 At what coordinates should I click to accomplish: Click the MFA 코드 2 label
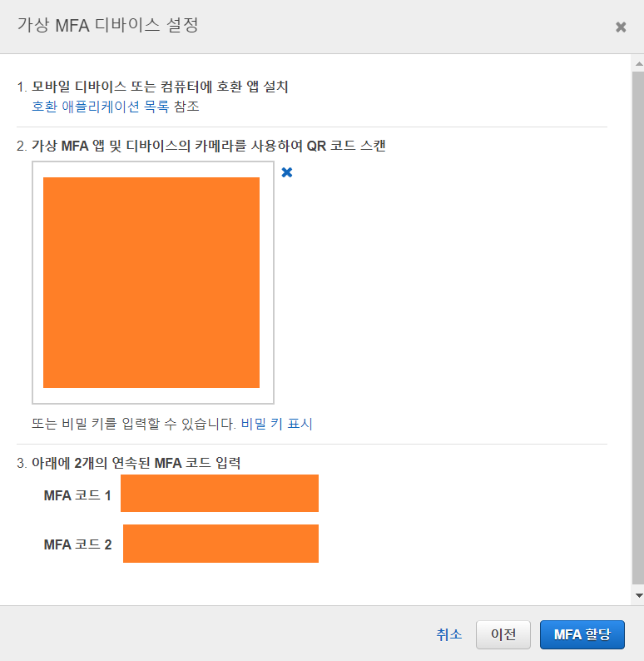point(78,544)
